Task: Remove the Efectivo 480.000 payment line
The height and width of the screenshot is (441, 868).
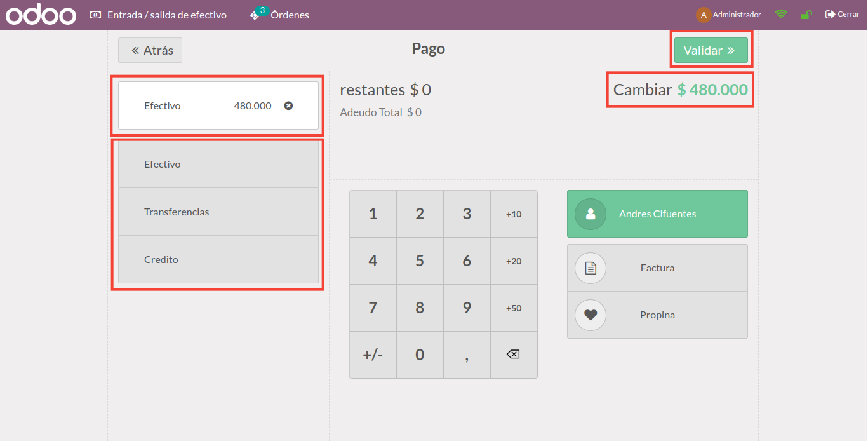Action: pyautogui.click(x=288, y=105)
